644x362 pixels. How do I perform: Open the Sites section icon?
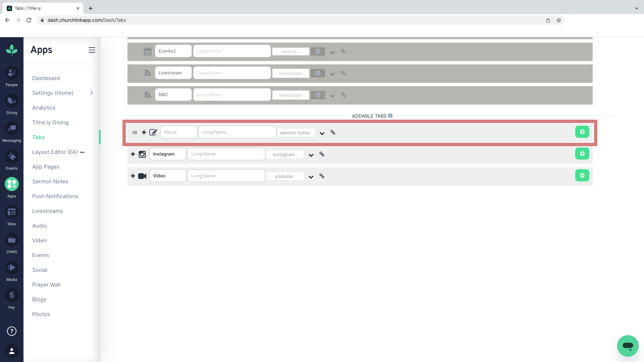(12, 212)
